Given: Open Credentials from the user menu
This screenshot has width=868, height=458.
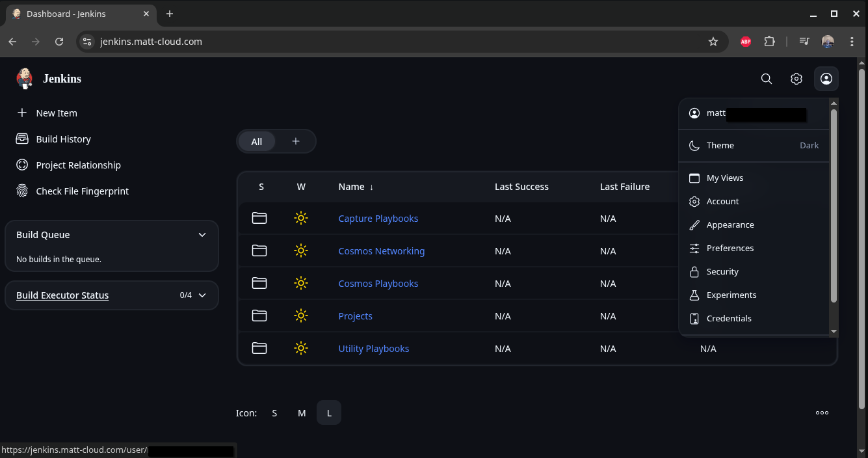Looking at the screenshot, I should click(729, 319).
